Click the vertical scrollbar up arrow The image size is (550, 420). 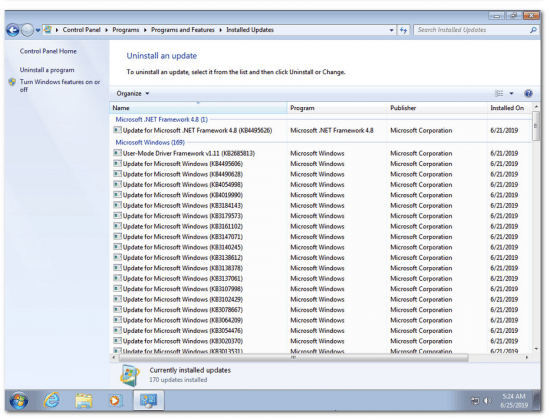[536, 106]
